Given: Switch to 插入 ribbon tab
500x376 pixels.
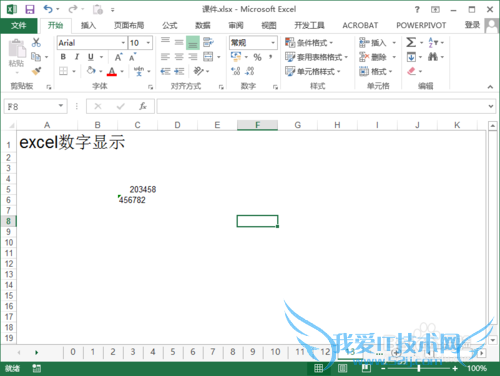Looking at the screenshot, I should 88,25.
